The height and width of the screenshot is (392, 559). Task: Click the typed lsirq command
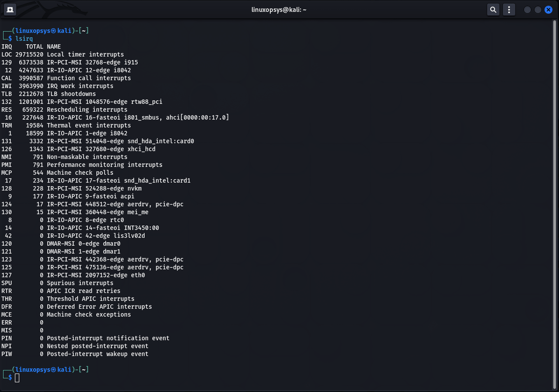coord(24,39)
